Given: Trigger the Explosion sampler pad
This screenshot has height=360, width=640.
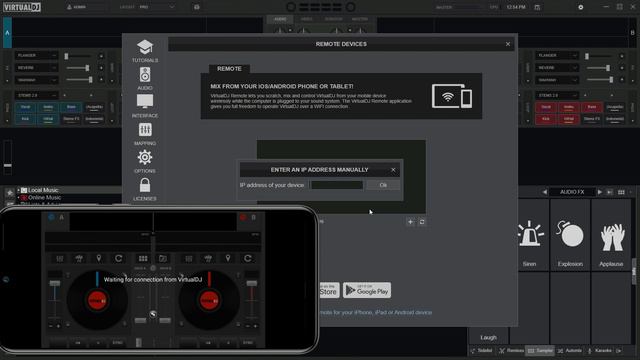Looking at the screenshot, I should (570, 236).
